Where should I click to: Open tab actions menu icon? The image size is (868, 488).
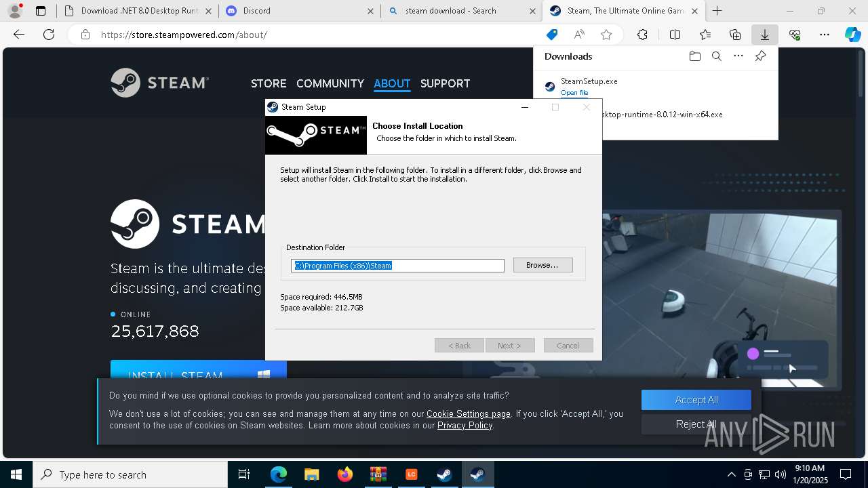click(41, 11)
